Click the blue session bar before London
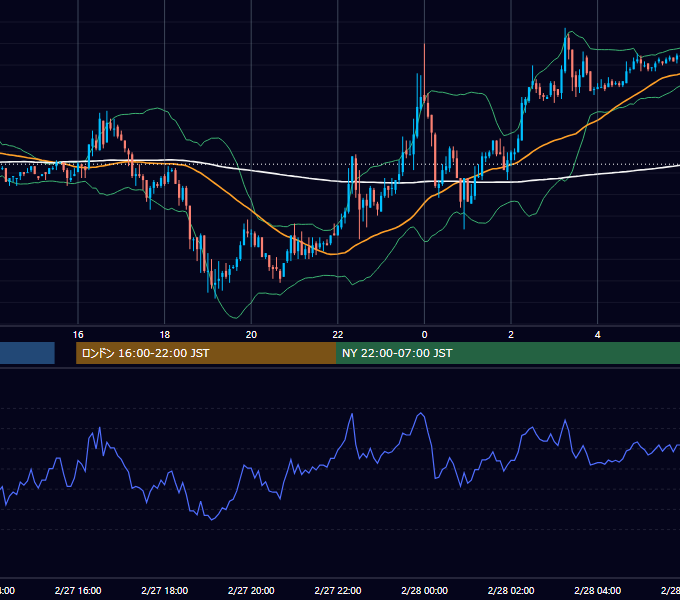 27,353
